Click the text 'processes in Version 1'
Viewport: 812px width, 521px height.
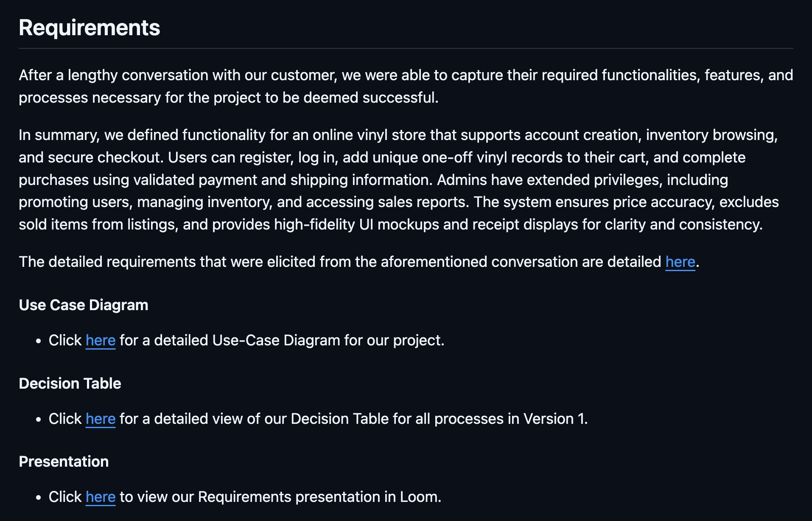click(x=511, y=419)
